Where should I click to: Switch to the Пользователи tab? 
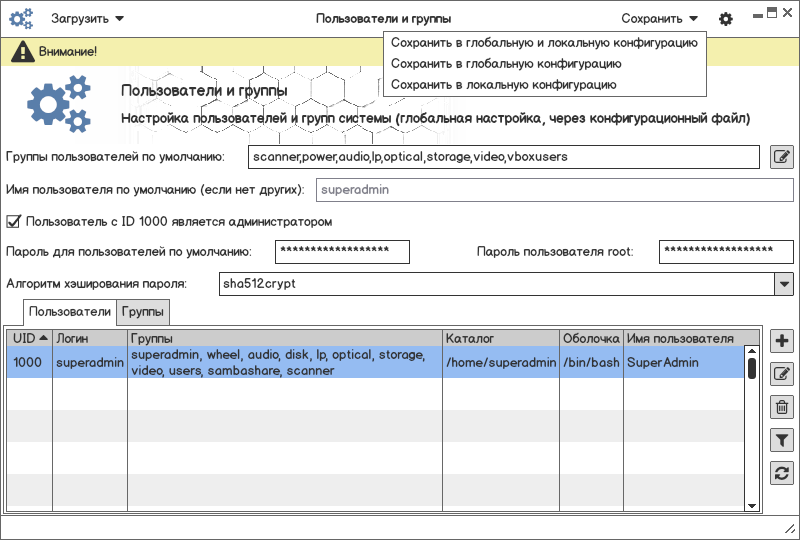(x=70, y=313)
